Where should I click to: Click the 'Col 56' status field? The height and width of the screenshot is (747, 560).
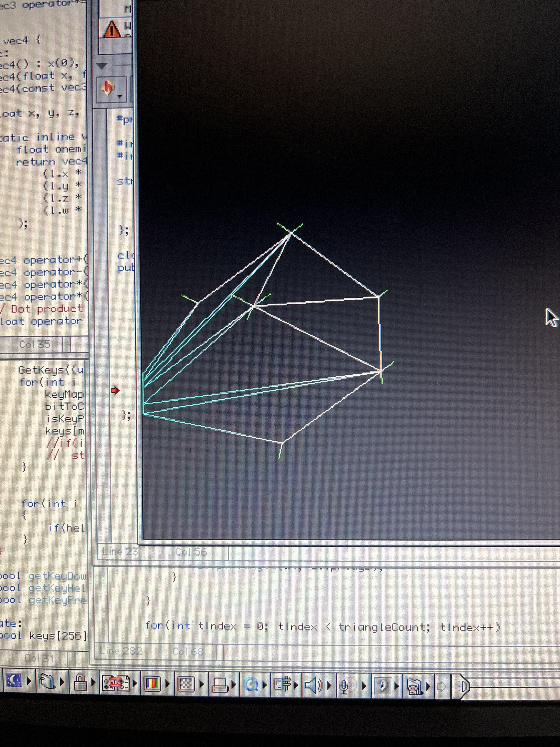pyautogui.click(x=191, y=552)
